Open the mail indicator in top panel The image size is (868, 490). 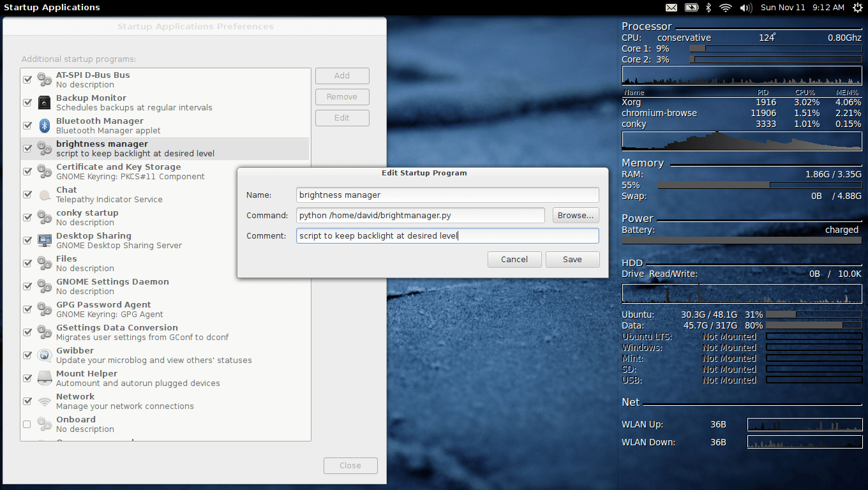(x=671, y=8)
